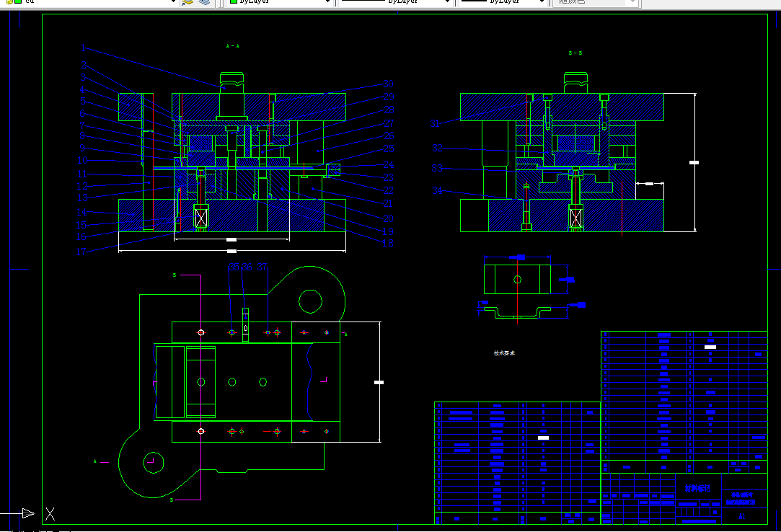Image resolution: width=781 pixels, height=532 pixels.
Task: Select part number label "32"
Action: [437, 148]
